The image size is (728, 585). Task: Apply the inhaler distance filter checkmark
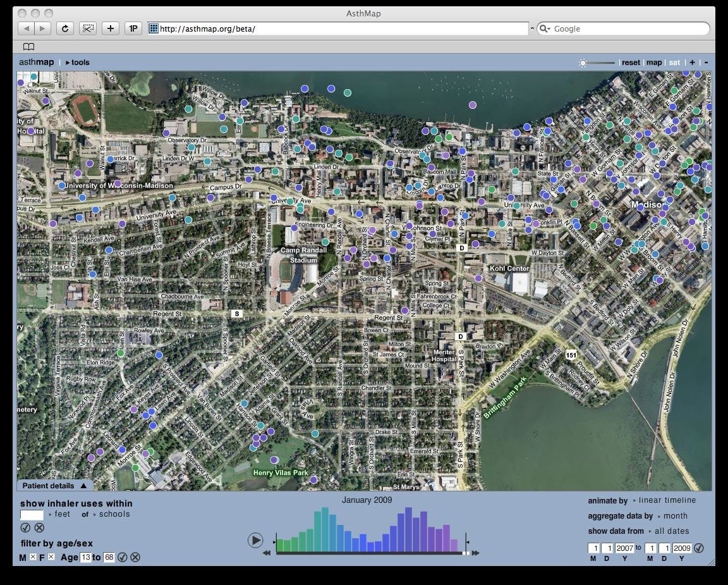(x=25, y=527)
